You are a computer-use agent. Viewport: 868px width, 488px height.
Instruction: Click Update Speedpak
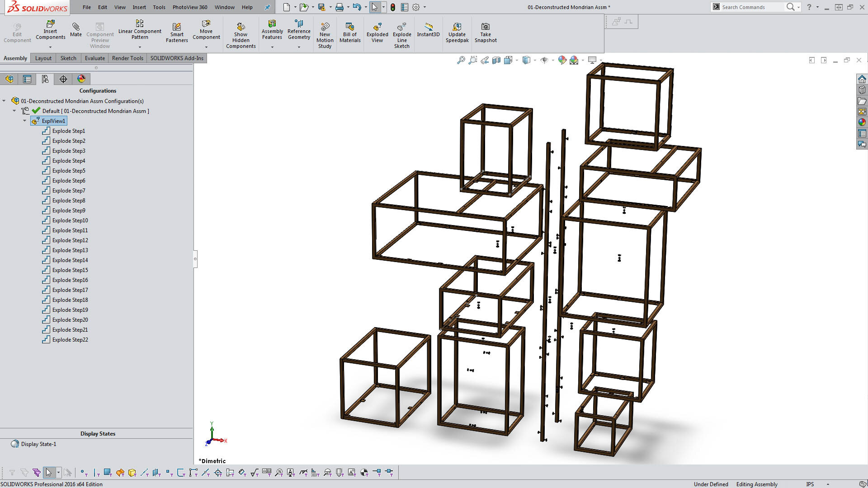pos(457,33)
